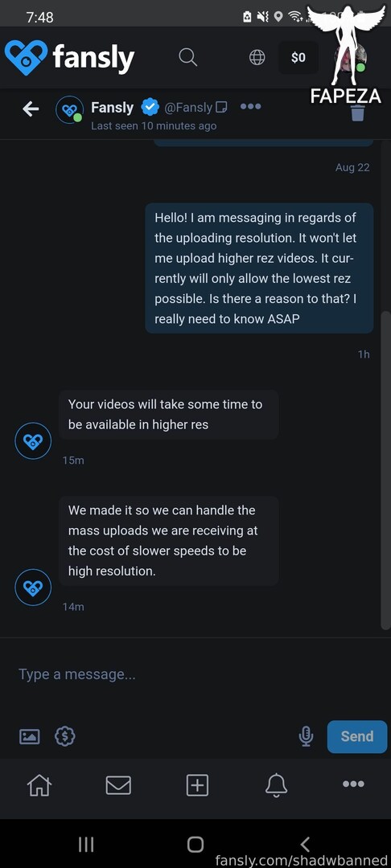Click the chat scrollbar on right edge
Viewport: 391px width, 868px height.
[x=386, y=470]
